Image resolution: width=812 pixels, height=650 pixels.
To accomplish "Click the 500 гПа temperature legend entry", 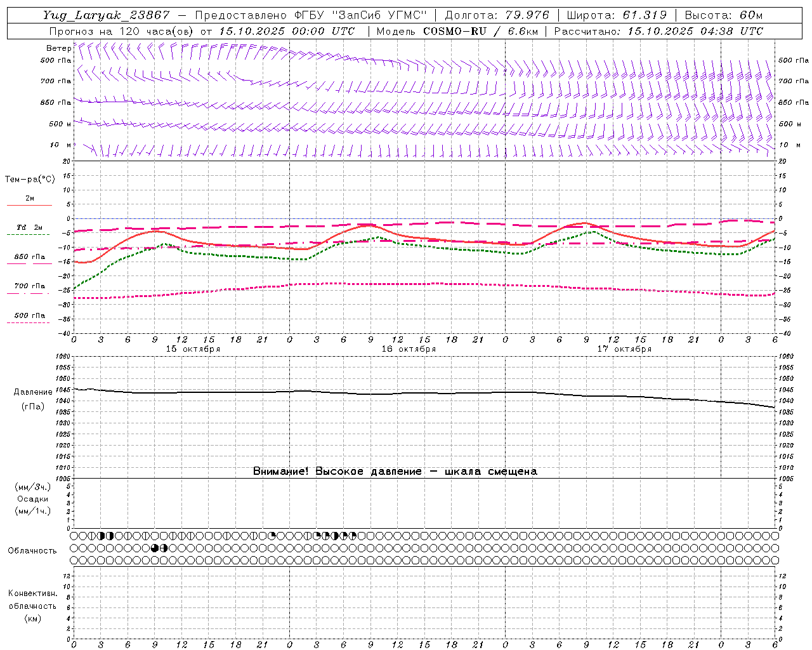I will coord(30,315).
